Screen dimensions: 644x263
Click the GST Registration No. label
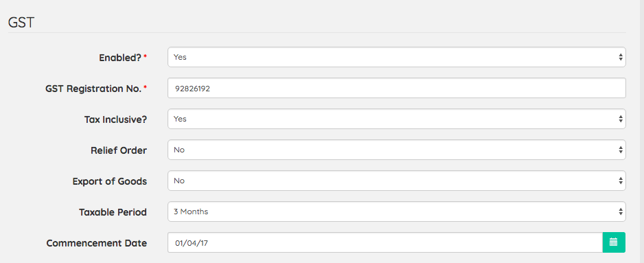pos(93,89)
